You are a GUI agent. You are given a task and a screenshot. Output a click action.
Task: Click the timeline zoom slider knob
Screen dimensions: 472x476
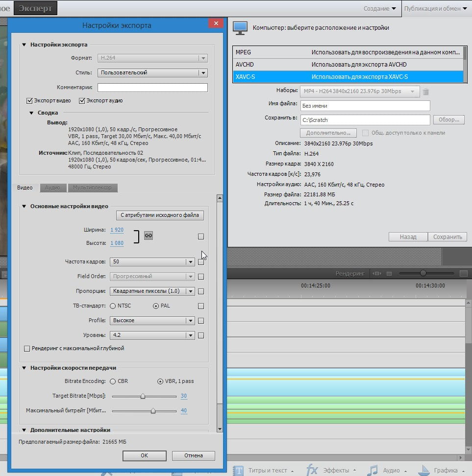(x=423, y=273)
